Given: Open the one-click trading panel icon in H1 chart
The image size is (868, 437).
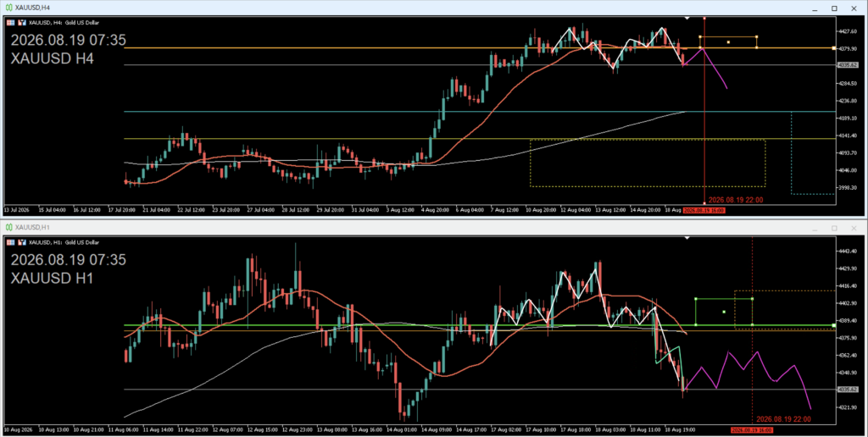Looking at the screenshot, I should (10, 242).
